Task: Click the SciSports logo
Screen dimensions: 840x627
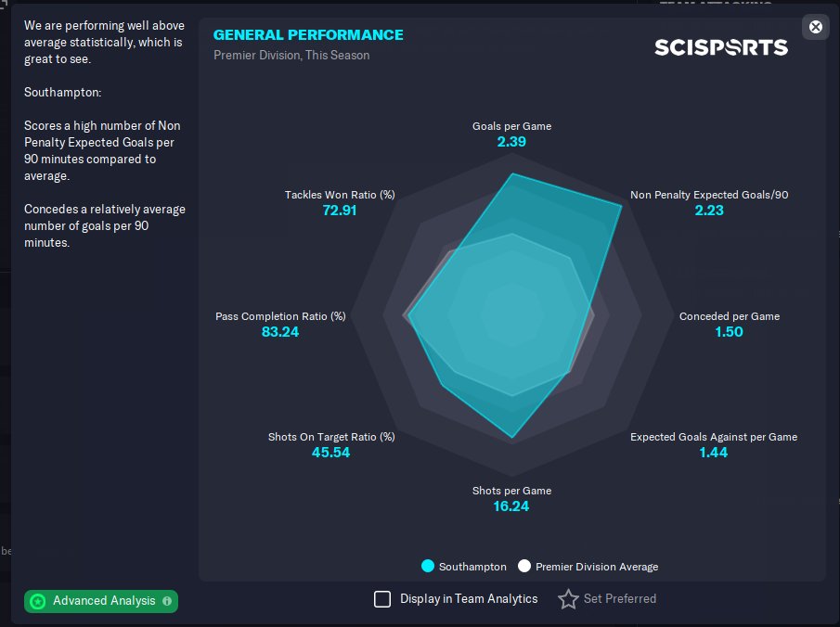Action: (721, 47)
